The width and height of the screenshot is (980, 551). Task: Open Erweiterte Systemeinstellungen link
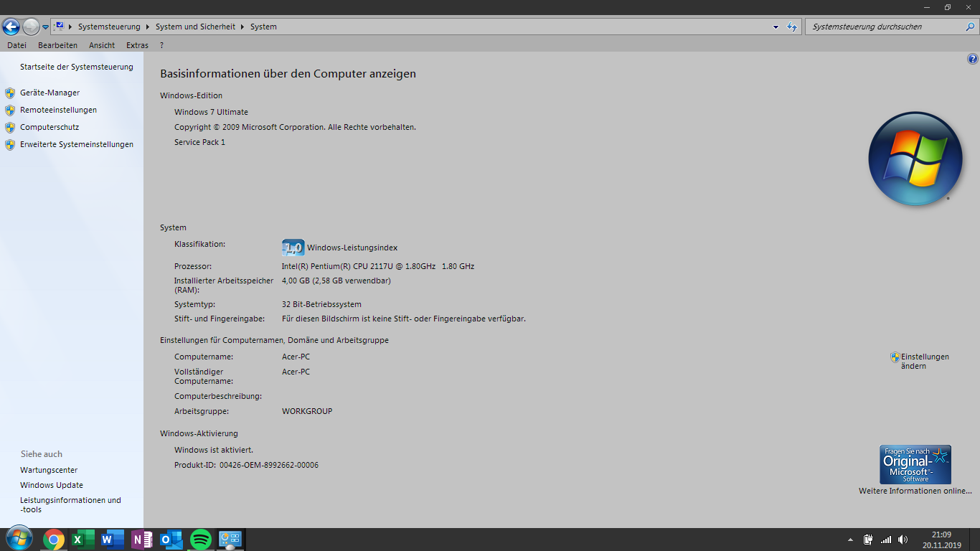click(77, 144)
